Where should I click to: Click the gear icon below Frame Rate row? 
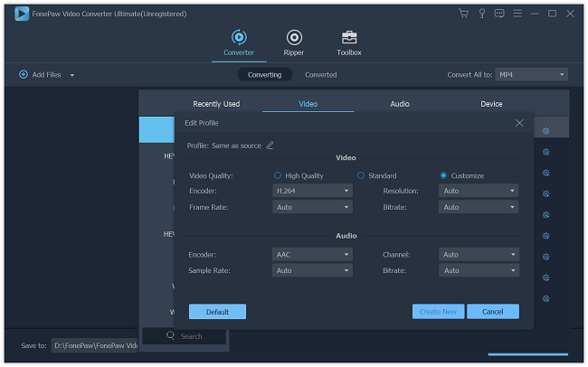click(x=546, y=215)
